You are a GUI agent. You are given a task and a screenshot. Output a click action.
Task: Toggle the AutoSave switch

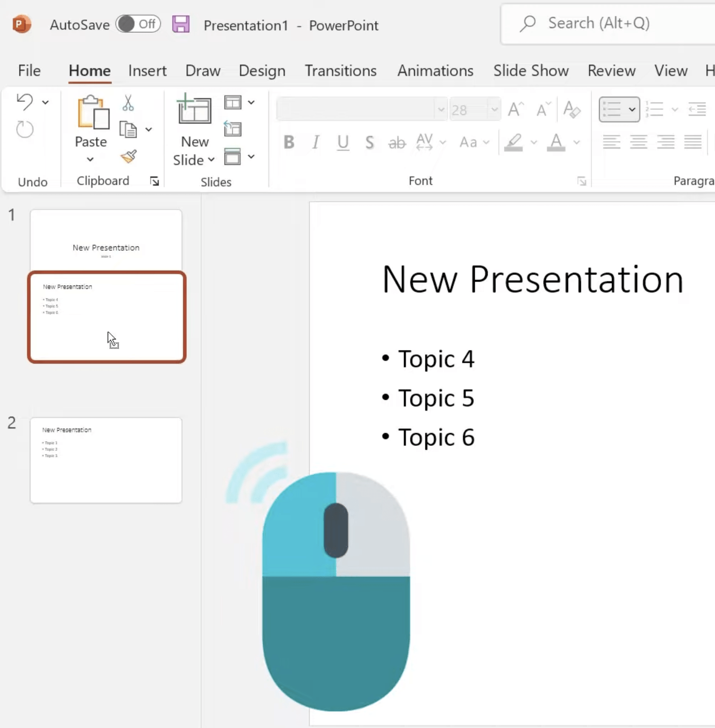tap(138, 24)
